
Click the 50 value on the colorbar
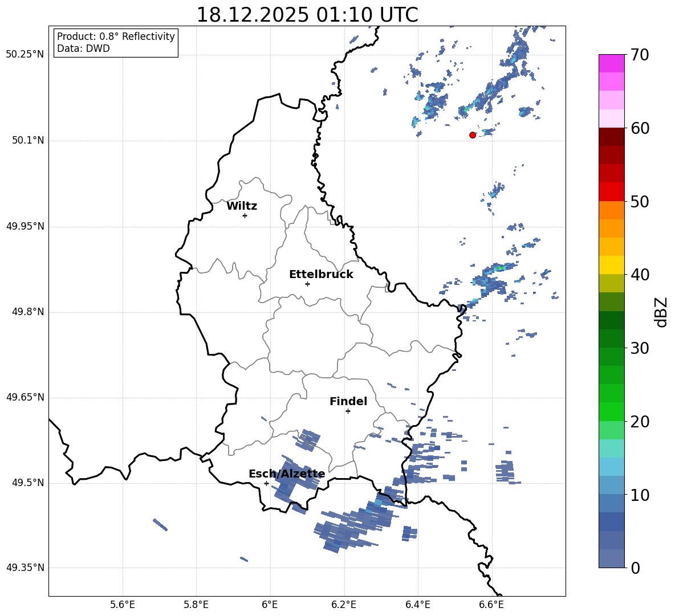(640, 202)
